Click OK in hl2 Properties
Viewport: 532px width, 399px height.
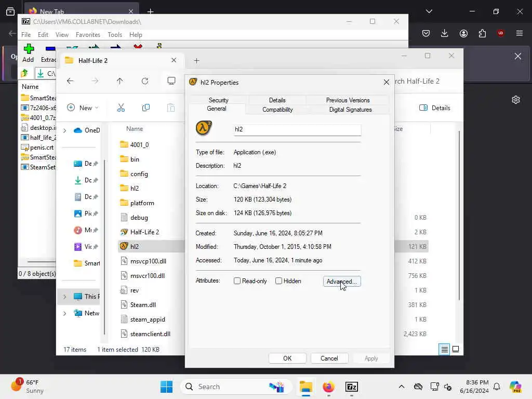pos(287,358)
